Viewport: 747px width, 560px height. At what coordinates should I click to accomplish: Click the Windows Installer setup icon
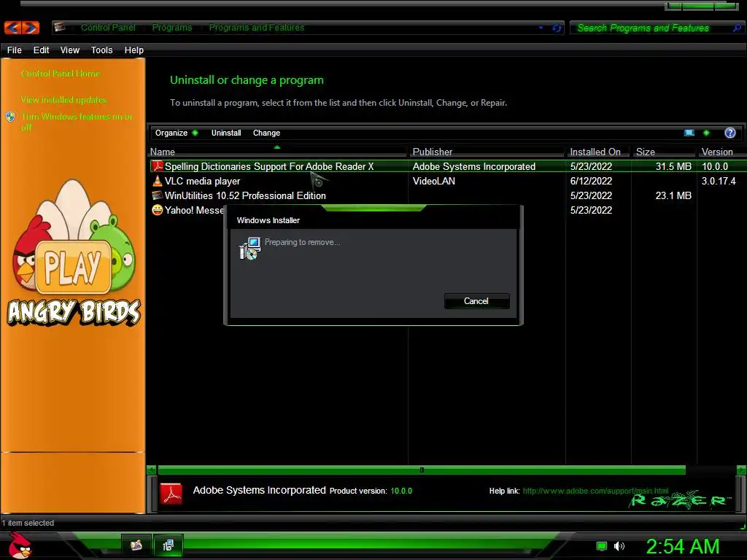tap(249, 248)
